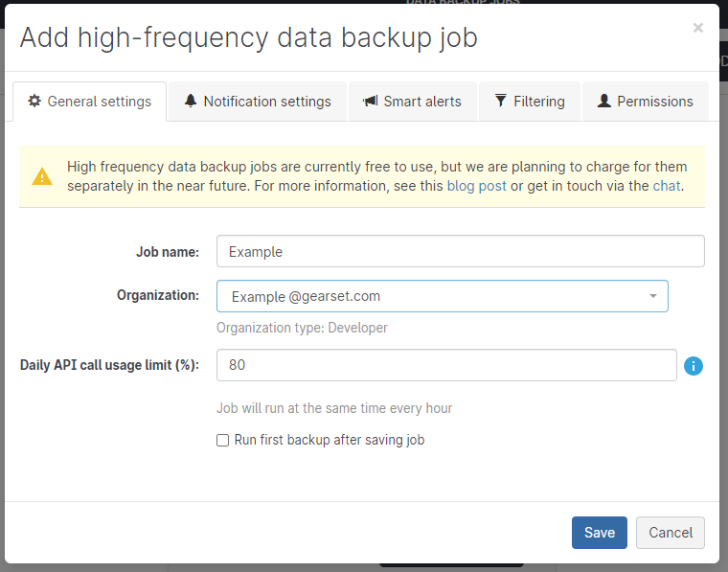Open the Organization dropdown
728x572 pixels.
[442, 297]
